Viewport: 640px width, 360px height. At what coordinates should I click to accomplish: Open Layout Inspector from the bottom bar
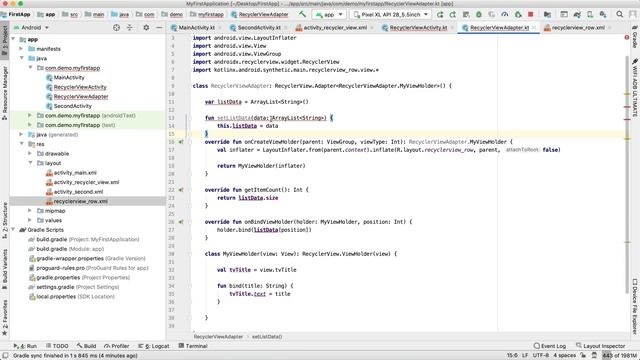600,346
